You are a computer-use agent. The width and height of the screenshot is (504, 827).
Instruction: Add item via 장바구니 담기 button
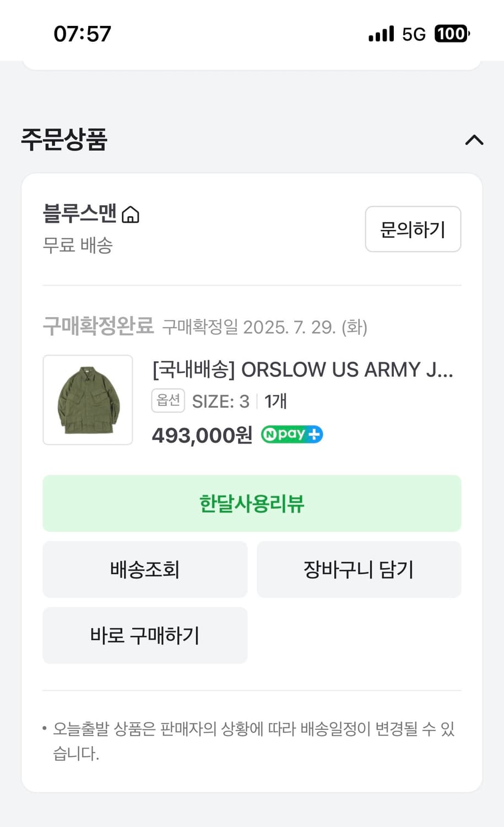click(359, 570)
